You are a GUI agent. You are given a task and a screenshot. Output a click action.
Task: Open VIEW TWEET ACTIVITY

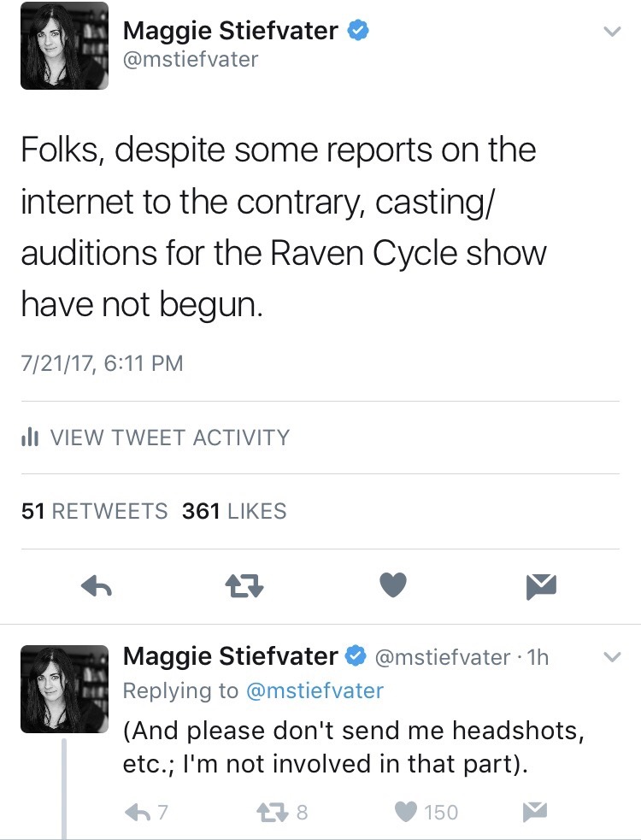pyautogui.click(x=169, y=438)
